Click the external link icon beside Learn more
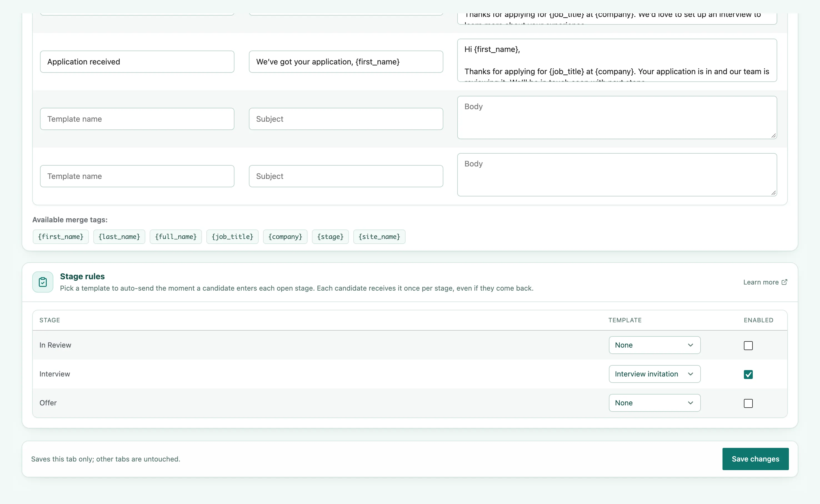Screen dimensions: 820x504 [784, 282]
